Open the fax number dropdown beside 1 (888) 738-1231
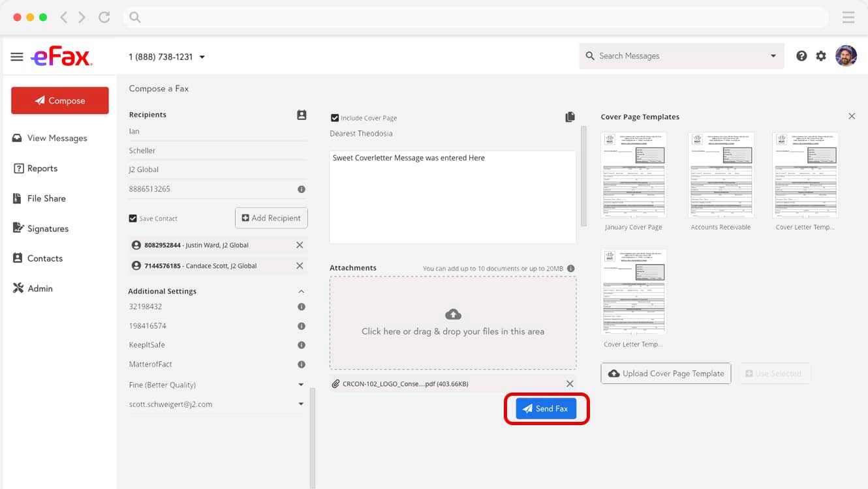 coord(202,57)
